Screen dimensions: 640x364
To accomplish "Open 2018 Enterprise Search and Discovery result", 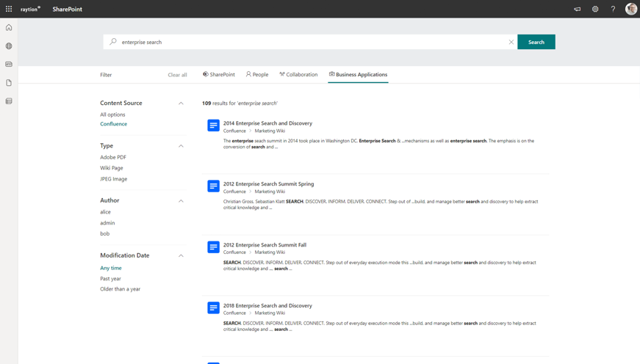I will (x=267, y=306).
